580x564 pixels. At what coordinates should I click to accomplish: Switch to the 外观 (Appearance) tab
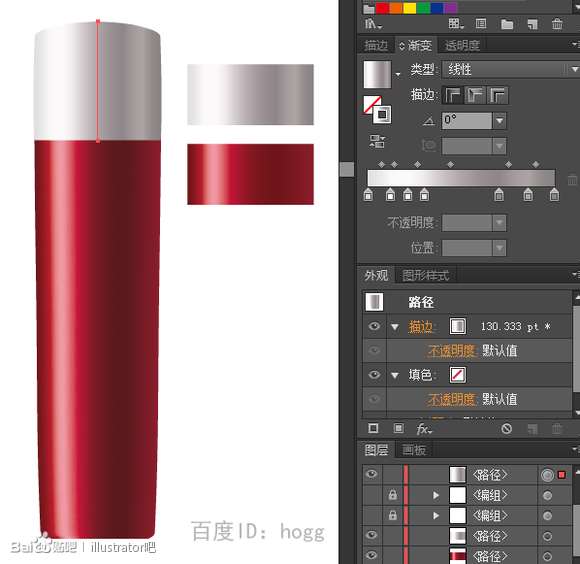(376, 275)
